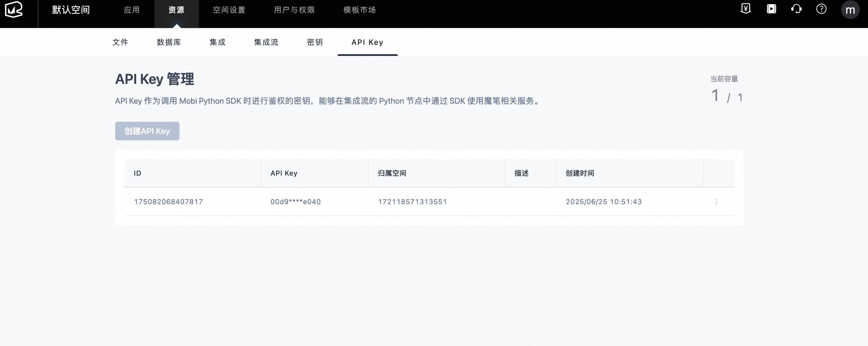Open the help question mark icon
Image resolution: width=868 pixels, height=346 pixels.
click(821, 9)
